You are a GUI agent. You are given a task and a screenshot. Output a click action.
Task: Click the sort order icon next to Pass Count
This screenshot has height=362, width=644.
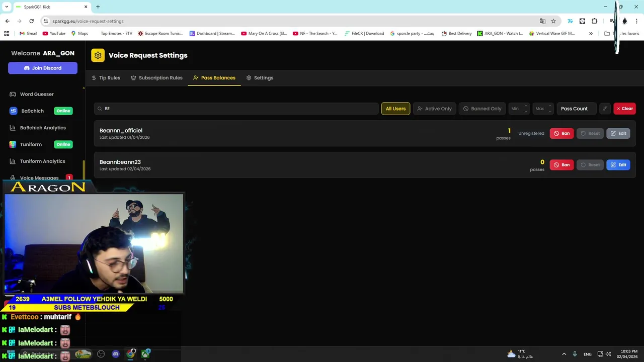[605, 109]
